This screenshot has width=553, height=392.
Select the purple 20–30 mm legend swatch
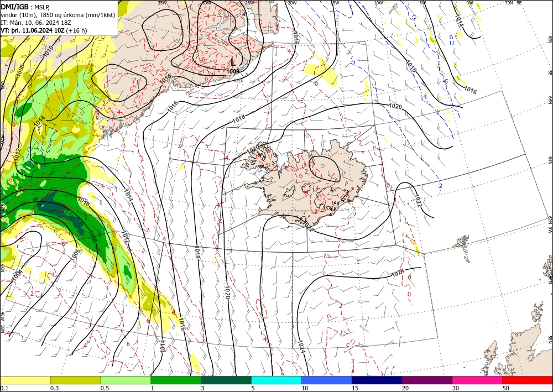click(427, 380)
